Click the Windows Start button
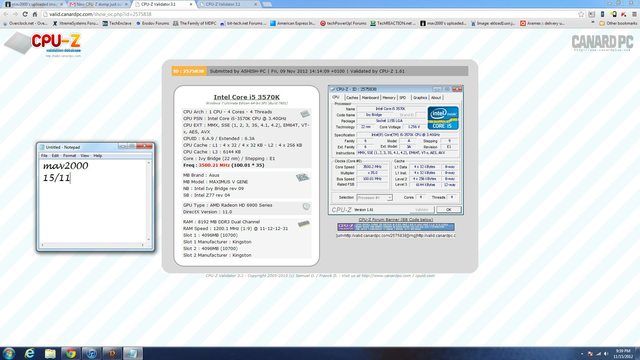 tap(9, 353)
